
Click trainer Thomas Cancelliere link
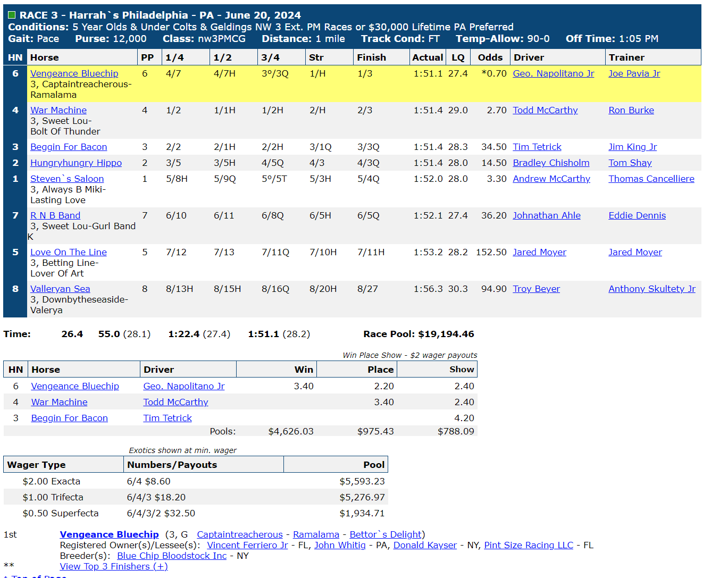tap(651, 179)
